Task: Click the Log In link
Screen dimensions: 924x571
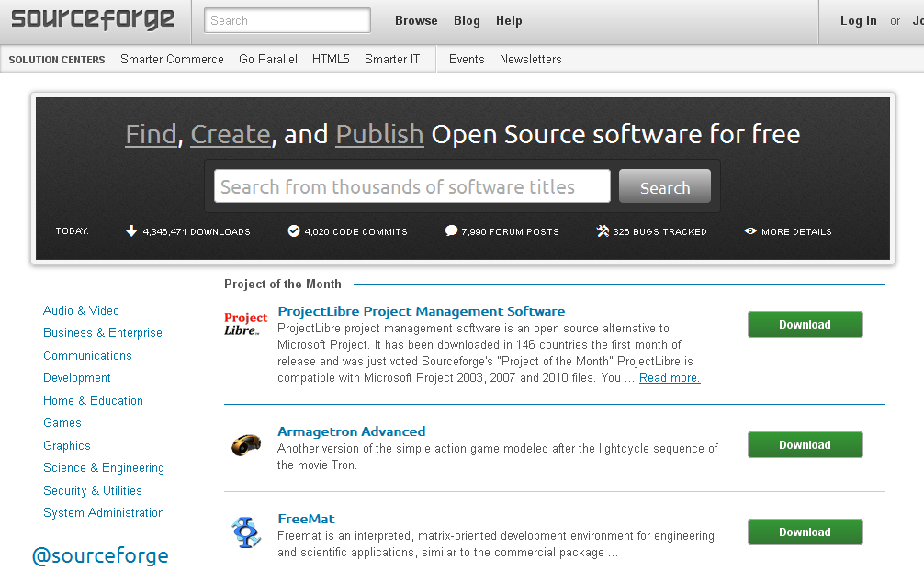Action: (858, 20)
